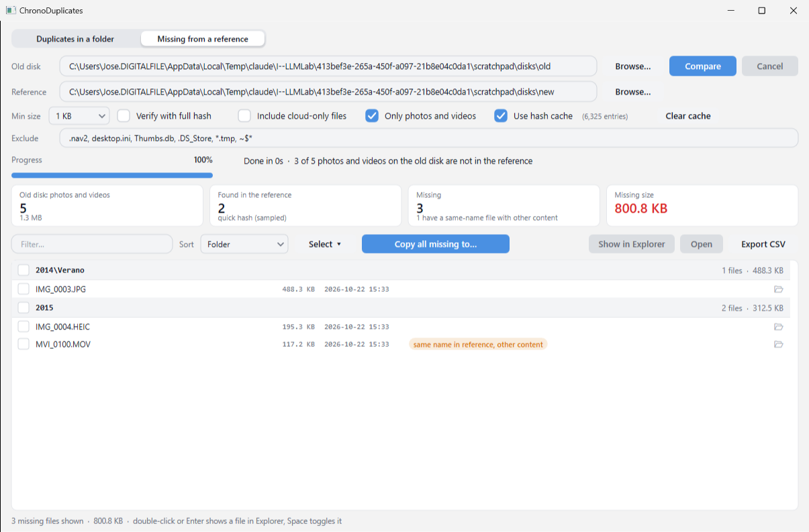
Task: Click the same name in reference badge
Action: [479, 344]
